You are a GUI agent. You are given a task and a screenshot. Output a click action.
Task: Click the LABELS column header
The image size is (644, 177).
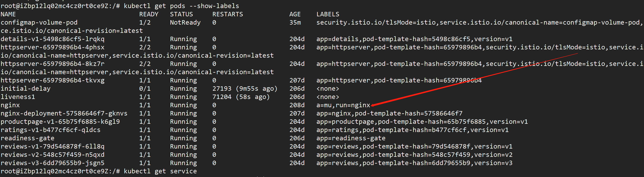coord(328,14)
